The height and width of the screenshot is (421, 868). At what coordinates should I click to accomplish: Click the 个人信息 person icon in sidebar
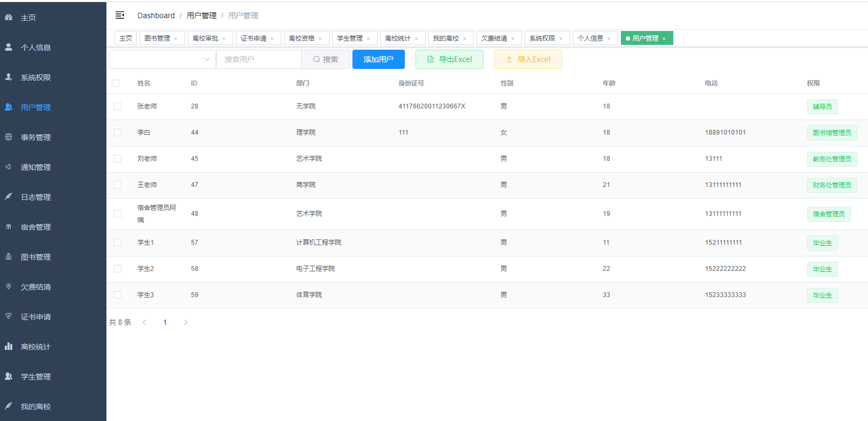coord(9,47)
